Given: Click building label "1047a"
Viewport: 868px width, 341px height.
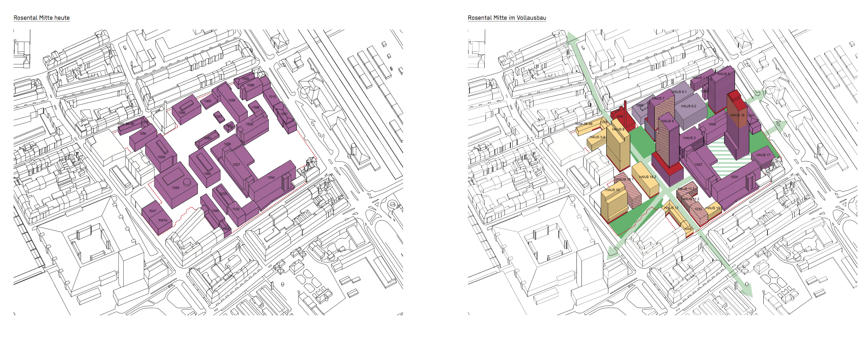Looking at the screenshot, I should pyautogui.click(x=162, y=220).
